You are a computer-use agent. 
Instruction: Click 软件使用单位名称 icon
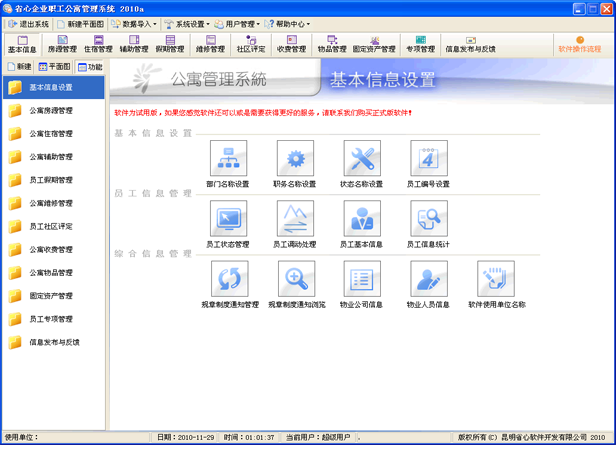click(496, 279)
